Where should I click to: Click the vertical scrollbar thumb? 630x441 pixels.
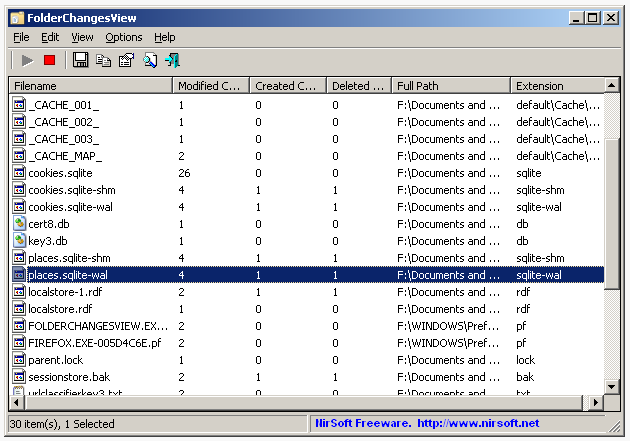pyautogui.click(x=612, y=214)
